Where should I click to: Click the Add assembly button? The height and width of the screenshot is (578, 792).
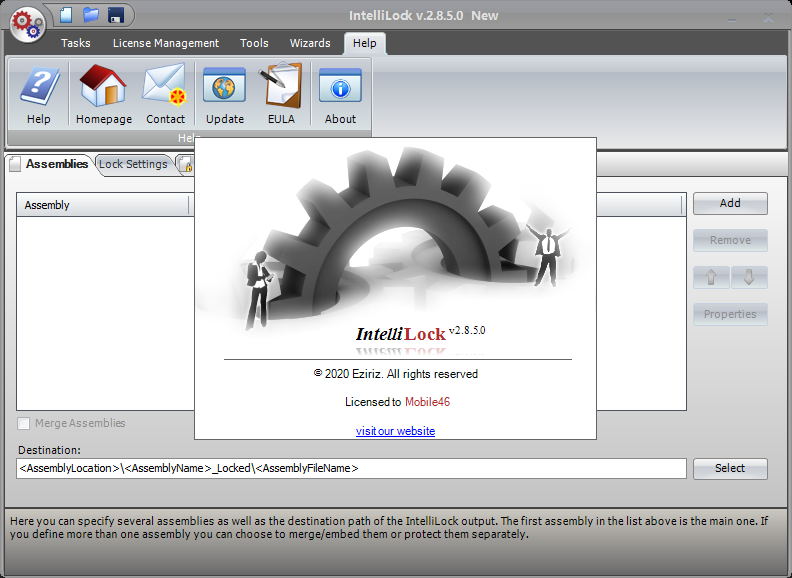[730, 203]
